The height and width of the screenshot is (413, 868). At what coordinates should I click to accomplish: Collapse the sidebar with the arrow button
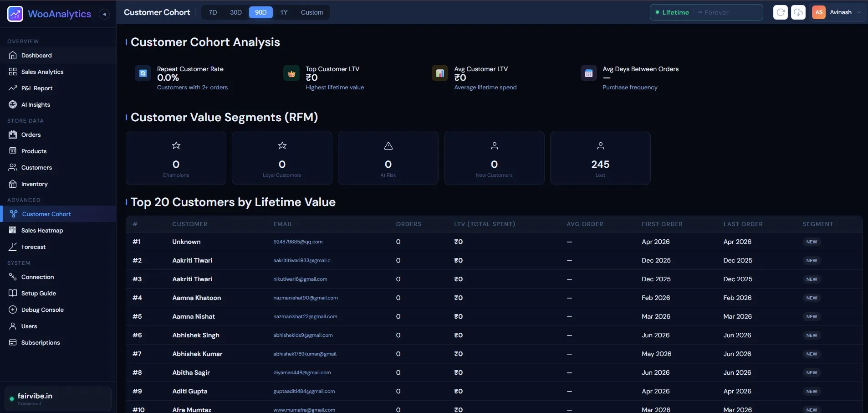[104, 14]
